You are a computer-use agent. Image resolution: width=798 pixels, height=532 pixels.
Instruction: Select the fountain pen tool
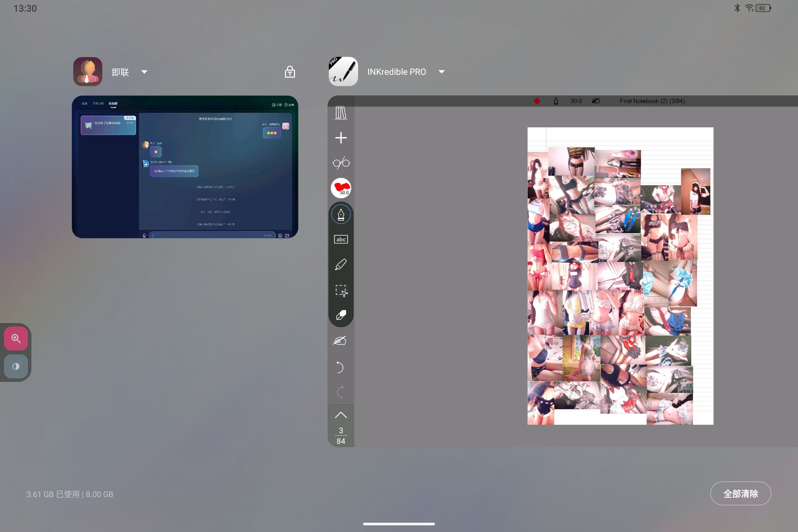(340, 214)
